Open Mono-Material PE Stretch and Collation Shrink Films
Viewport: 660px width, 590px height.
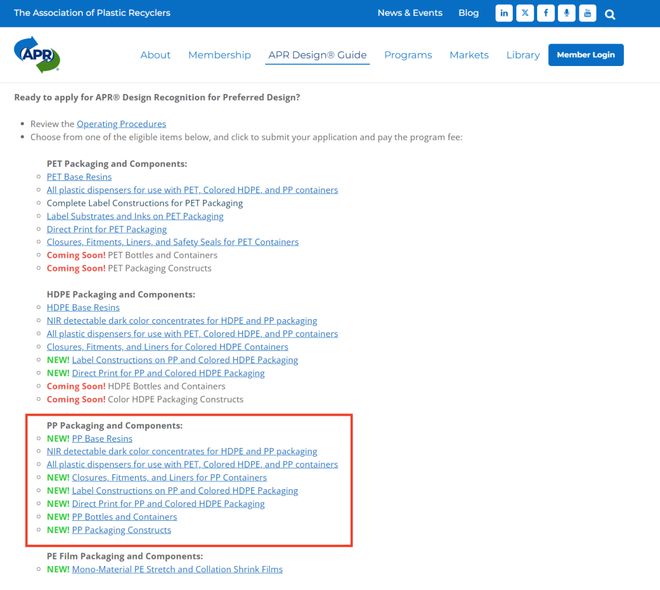(177, 569)
